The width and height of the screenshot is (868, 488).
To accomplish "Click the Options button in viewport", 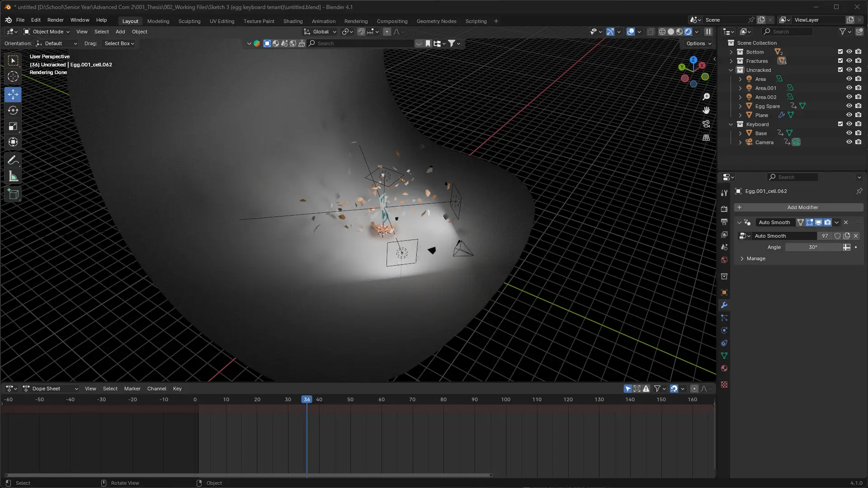I will pos(698,43).
